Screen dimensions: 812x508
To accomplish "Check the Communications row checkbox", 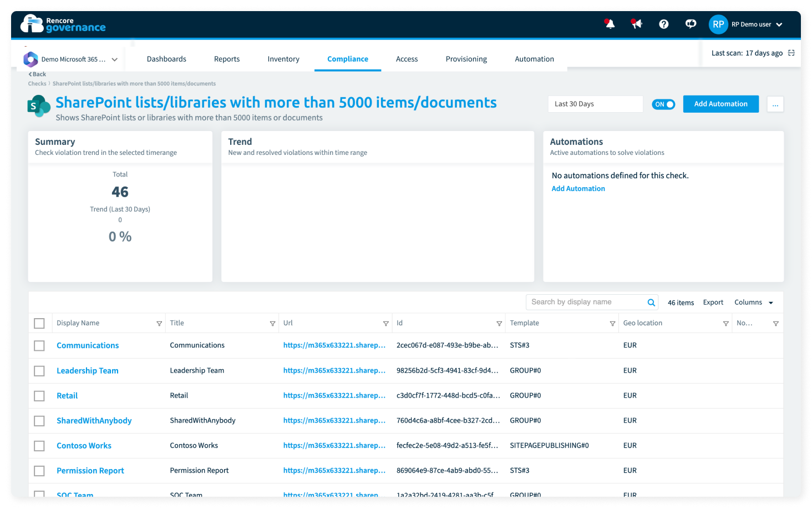I will [x=39, y=345].
